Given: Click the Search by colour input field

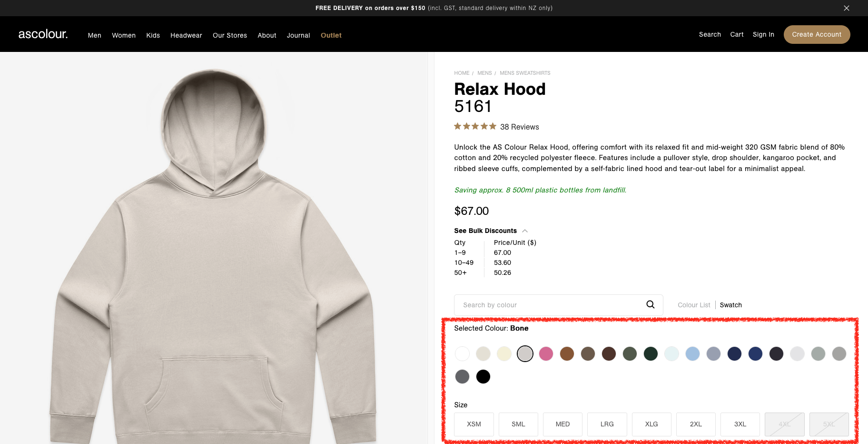Looking at the screenshot, I should [x=558, y=305].
